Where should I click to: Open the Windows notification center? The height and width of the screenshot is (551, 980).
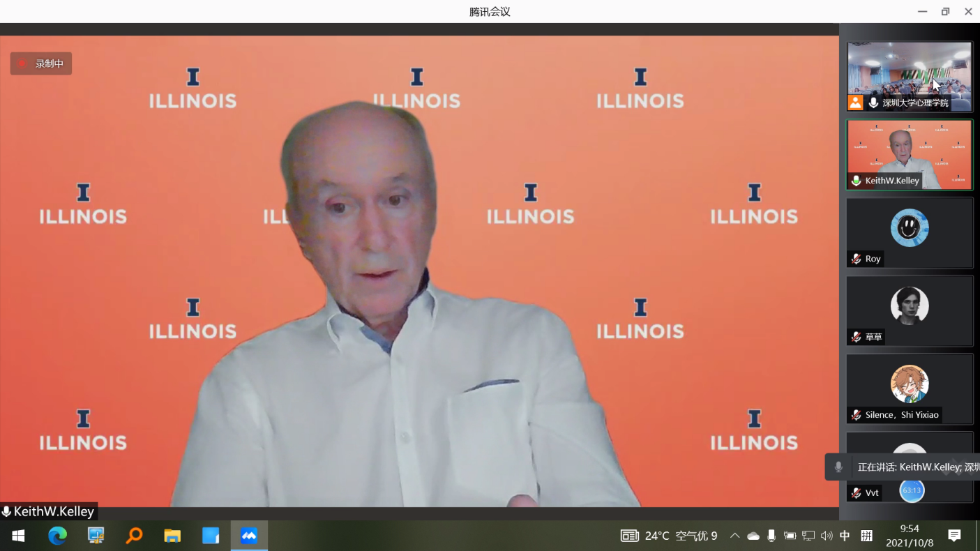pos(954,536)
